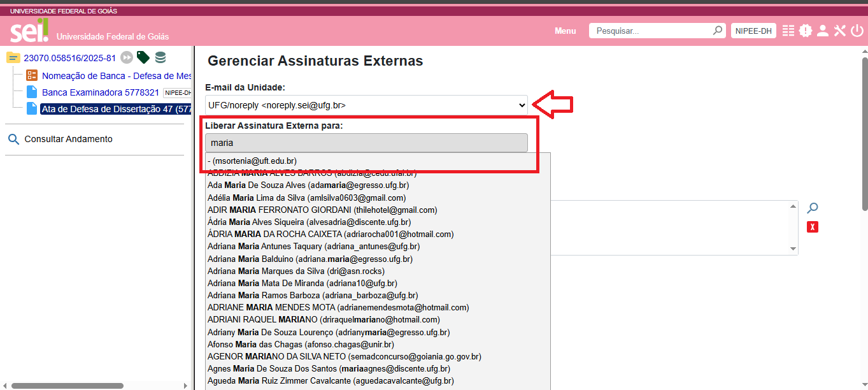Image resolution: width=868 pixels, height=390 pixels.
Task: Open the user profile icon
Action: [823, 31]
